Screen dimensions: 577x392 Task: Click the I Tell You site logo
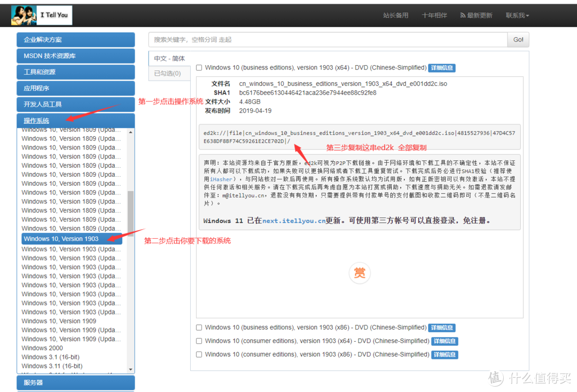point(42,15)
